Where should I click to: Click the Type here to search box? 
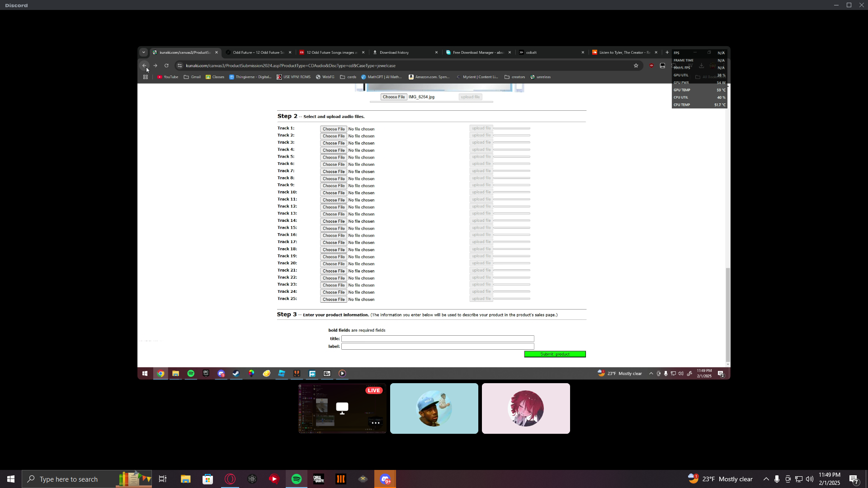click(69, 479)
